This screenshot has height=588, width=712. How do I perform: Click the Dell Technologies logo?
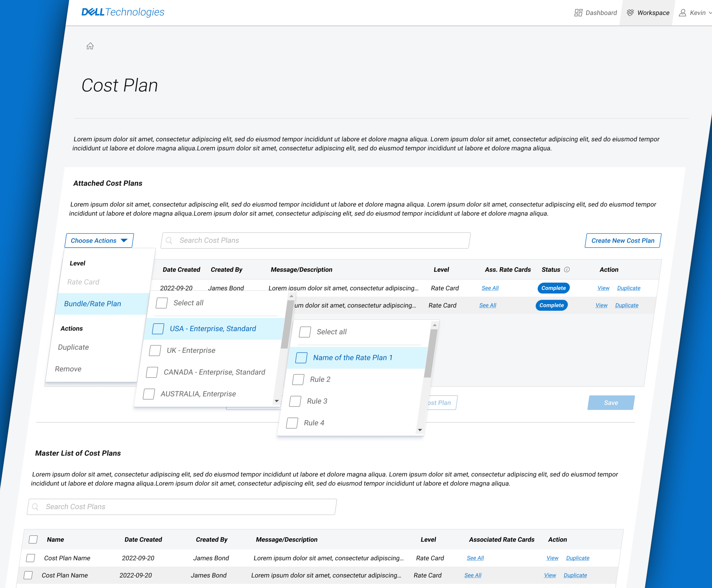click(x=123, y=12)
